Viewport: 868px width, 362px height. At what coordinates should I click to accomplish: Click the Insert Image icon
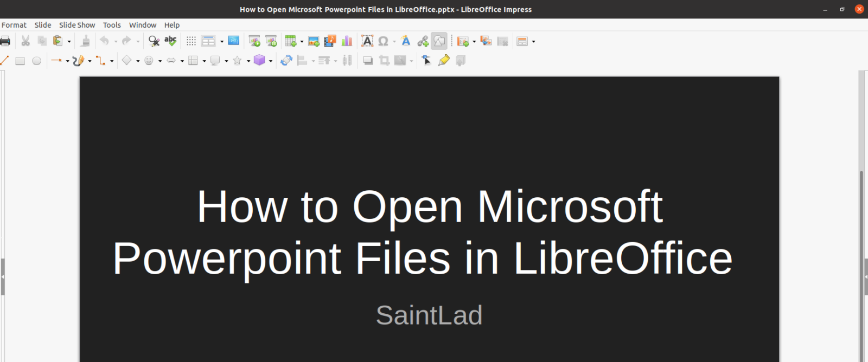point(314,41)
